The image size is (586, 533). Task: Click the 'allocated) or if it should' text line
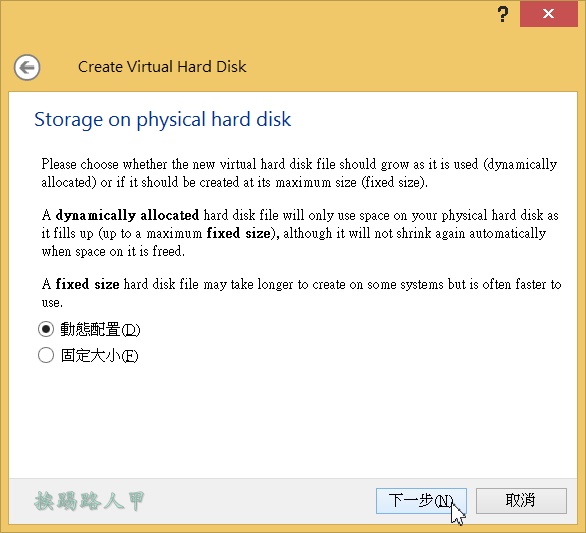coord(234,182)
